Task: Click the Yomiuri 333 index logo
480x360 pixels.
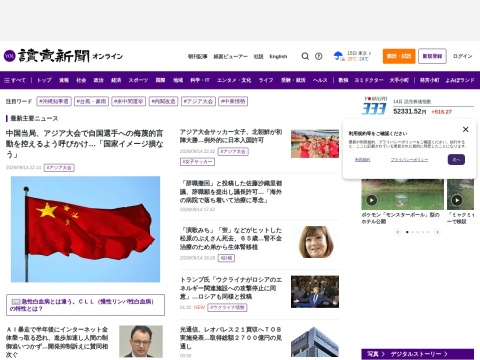Action: pos(375,106)
